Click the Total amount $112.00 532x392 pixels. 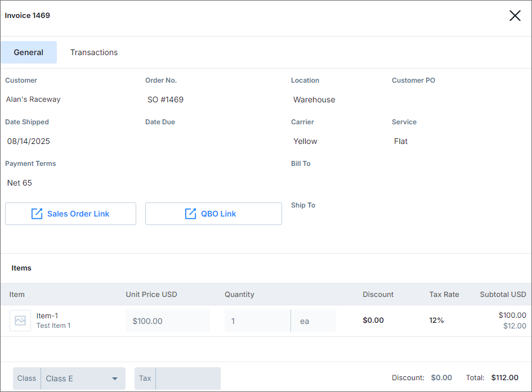point(505,377)
